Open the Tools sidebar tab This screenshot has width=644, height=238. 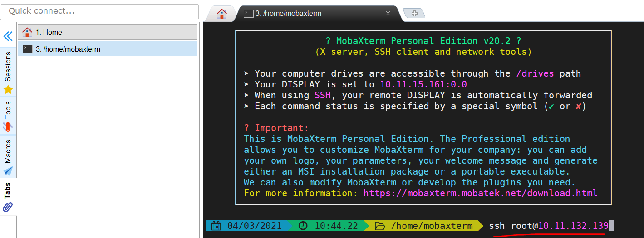tap(8, 116)
